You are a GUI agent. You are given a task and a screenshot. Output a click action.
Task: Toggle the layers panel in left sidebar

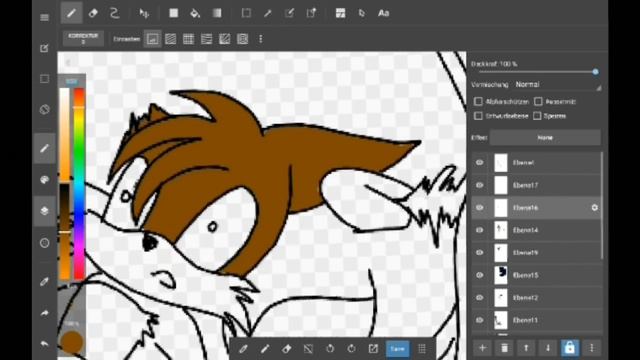[44, 211]
